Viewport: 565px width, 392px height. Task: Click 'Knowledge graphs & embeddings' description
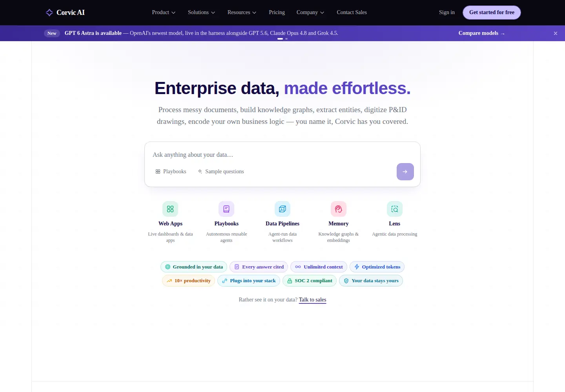tap(339, 237)
